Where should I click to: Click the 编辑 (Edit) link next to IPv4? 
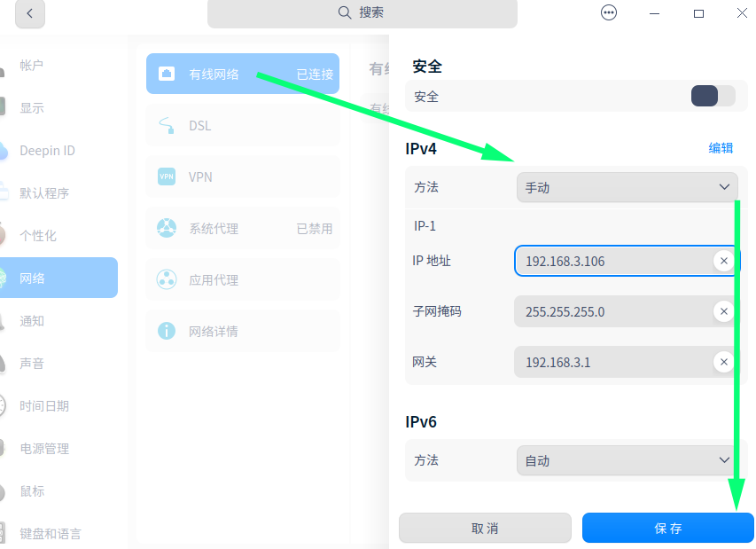[721, 147]
